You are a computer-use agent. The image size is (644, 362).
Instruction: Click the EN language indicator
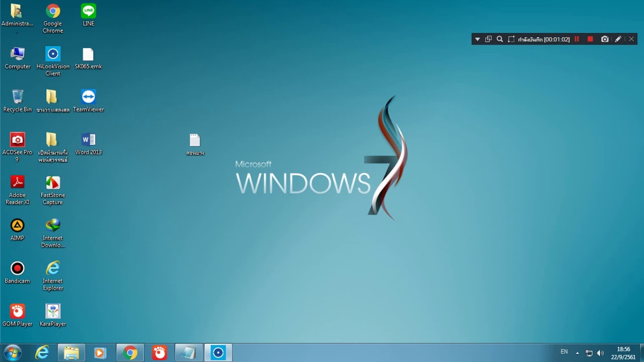564,352
